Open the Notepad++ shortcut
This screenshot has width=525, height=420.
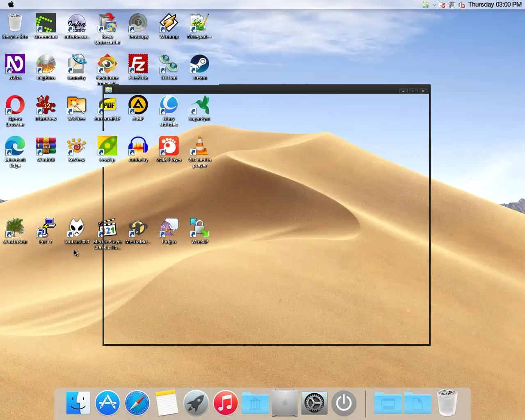coord(200,26)
